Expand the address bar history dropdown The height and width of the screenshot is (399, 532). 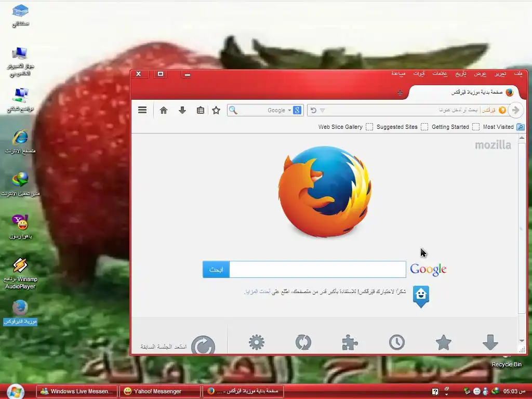pyautogui.click(x=322, y=110)
